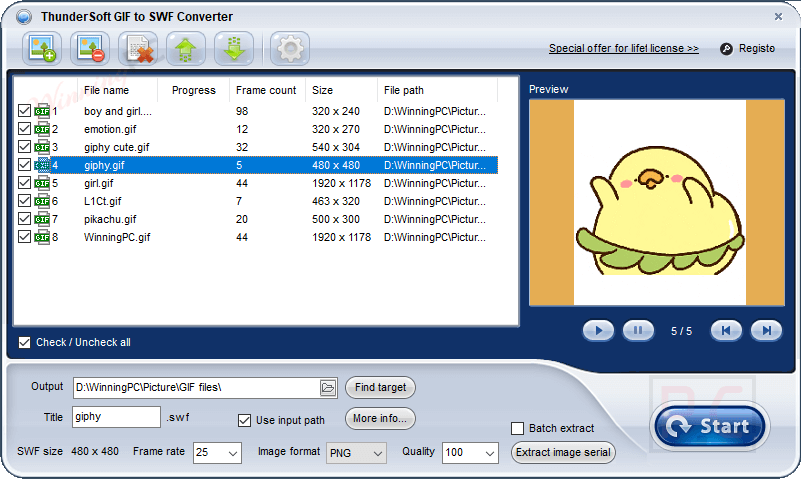
Task: Select the emotion.gif file name
Action: (x=110, y=129)
